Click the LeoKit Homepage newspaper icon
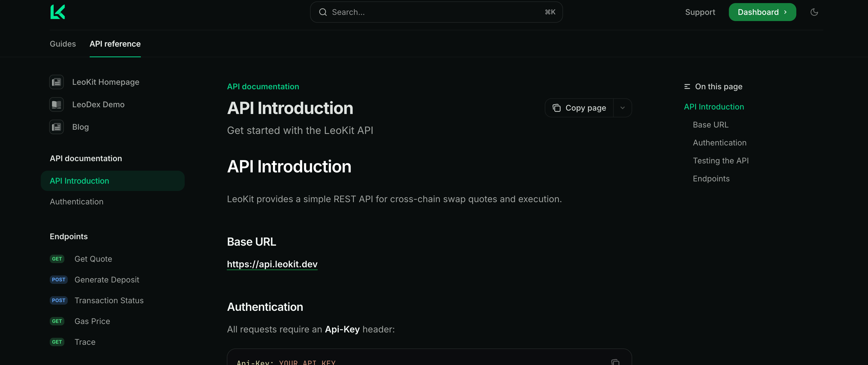 (56, 82)
